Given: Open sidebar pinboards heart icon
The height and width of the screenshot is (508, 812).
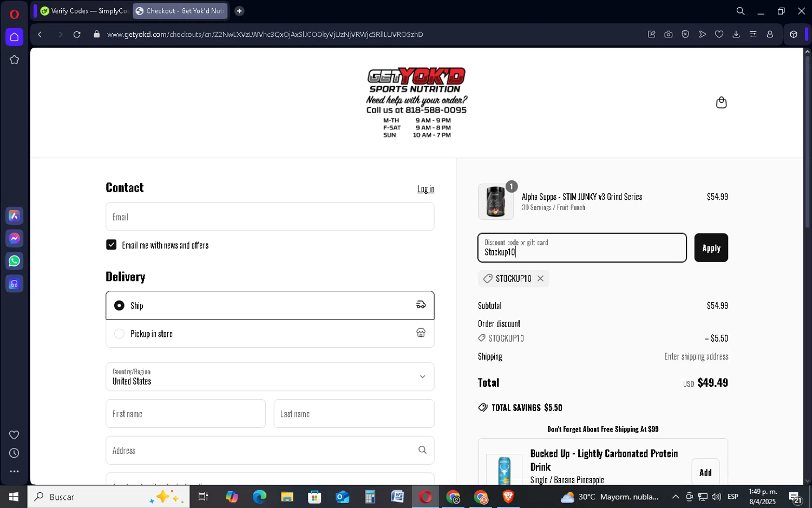Looking at the screenshot, I should tap(14, 435).
